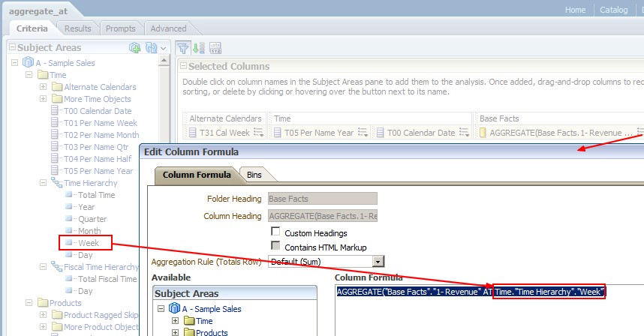Select the Year hierarchy level
Image resolution: width=644 pixels, height=336 pixels.
86,207
